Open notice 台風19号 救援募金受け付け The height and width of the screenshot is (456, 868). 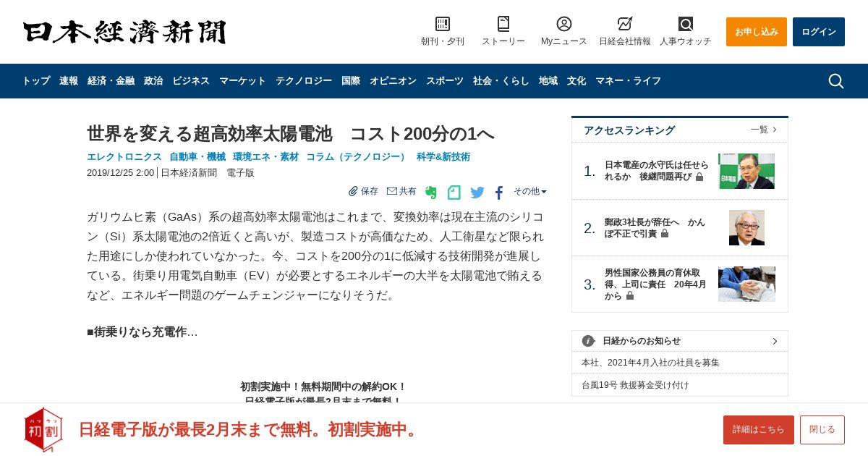point(635,385)
